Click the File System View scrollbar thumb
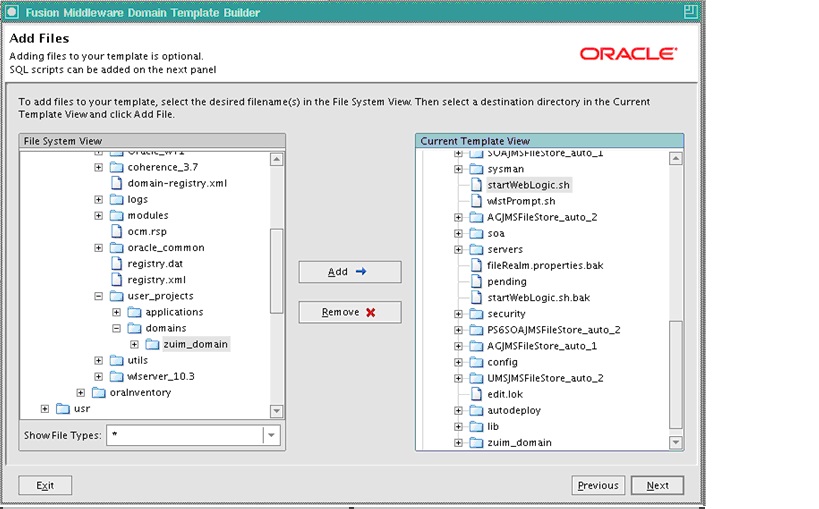The height and width of the screenshot is (509, 819). pyautogui.click(x=277, y=271)
